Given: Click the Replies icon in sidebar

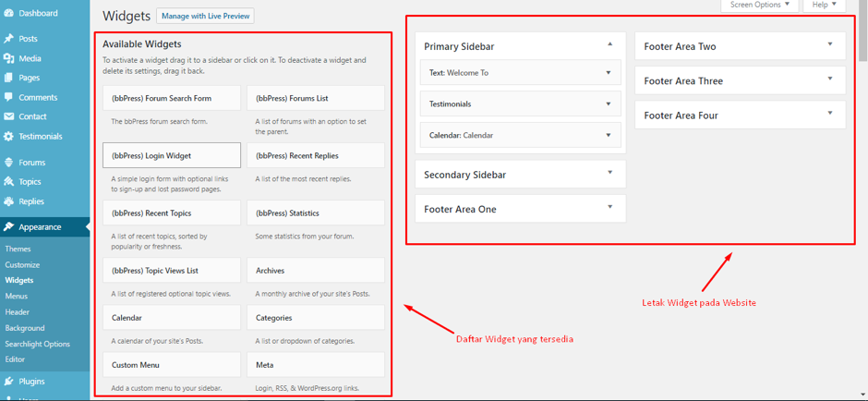Looking at the screenshot, I should tap(8, 201).
